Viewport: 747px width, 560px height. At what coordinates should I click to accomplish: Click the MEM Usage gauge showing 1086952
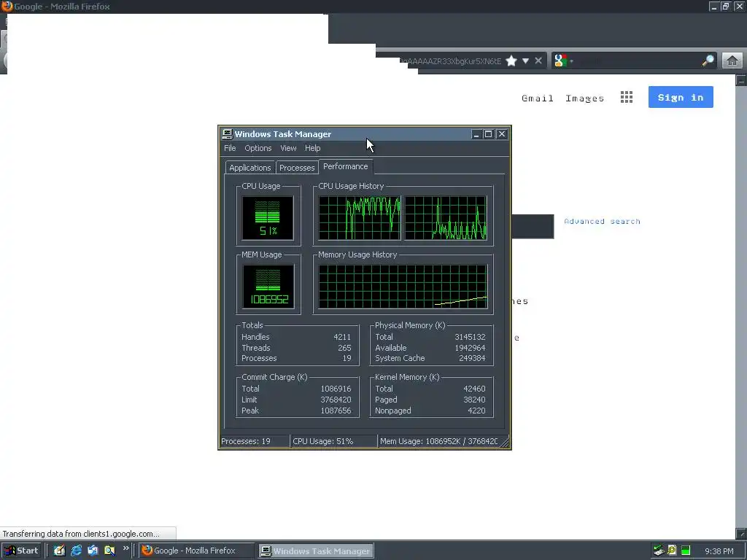click(268, 286)
